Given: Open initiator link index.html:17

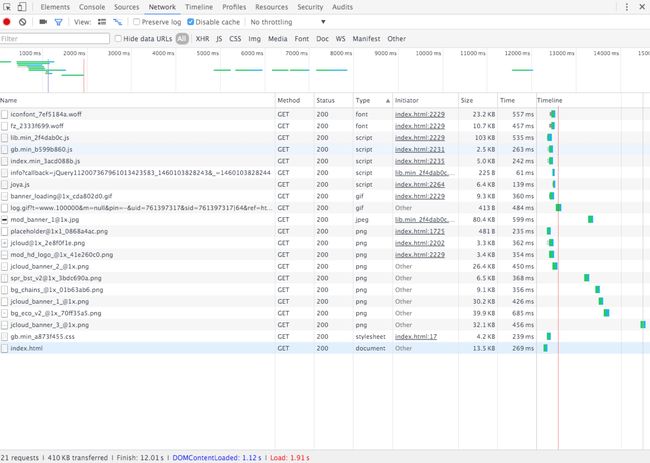Looking at the screenshot, I should [416, 337].
